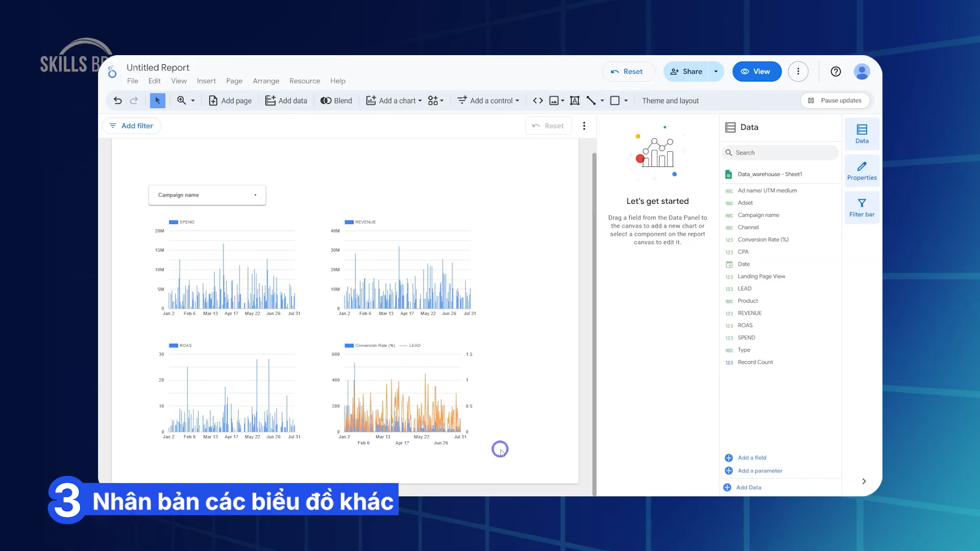Image resolution: width=980 pixels, height=551 pixels.
Task: Click the undo arrow icon
Action: pyautogui.click(x=117, y=101)
